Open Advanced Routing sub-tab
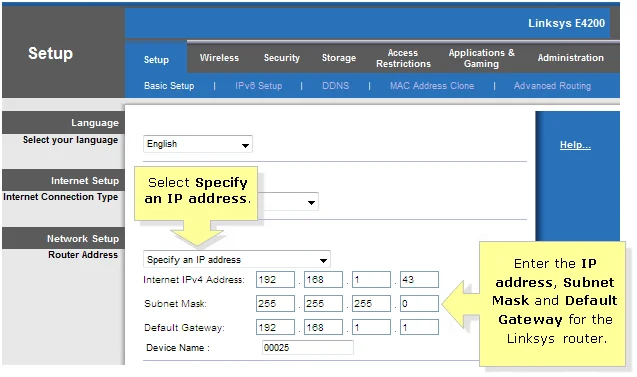 click(x=552, y=86)
